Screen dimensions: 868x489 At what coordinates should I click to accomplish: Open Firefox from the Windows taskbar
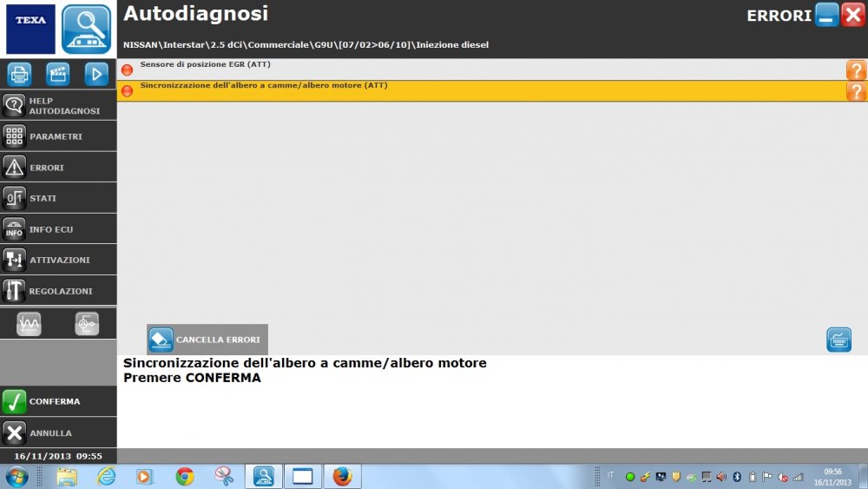[x=342, y=476]
